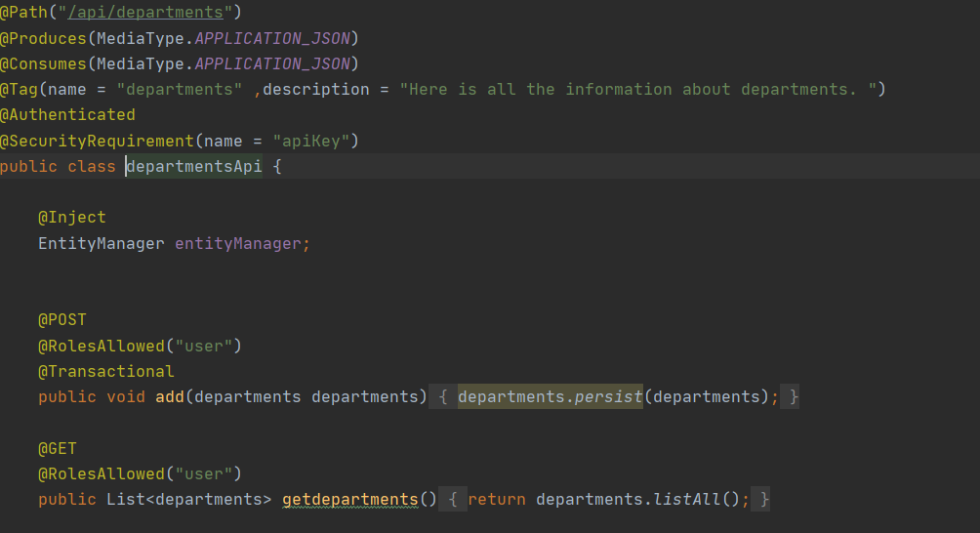This screenshot has width=980, height=533.
Task: Place cursor on departmentsApi class name
Action: click(193, 167)
